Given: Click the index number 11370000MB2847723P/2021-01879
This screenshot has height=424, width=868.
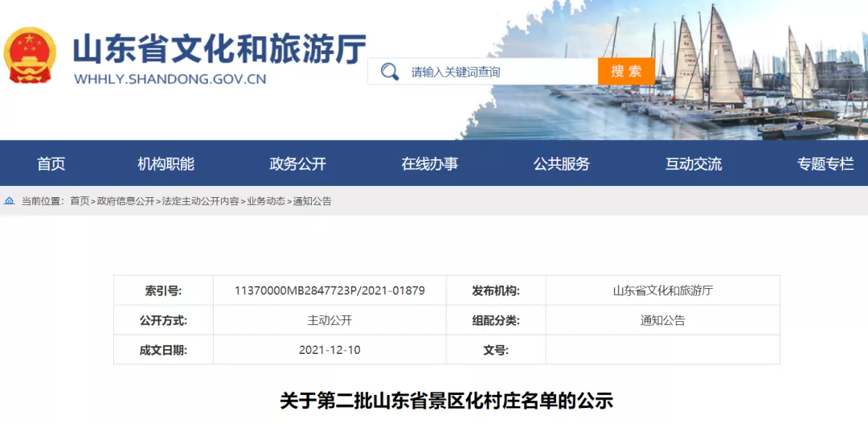Looking at the screenshot, I should (330, 290).
